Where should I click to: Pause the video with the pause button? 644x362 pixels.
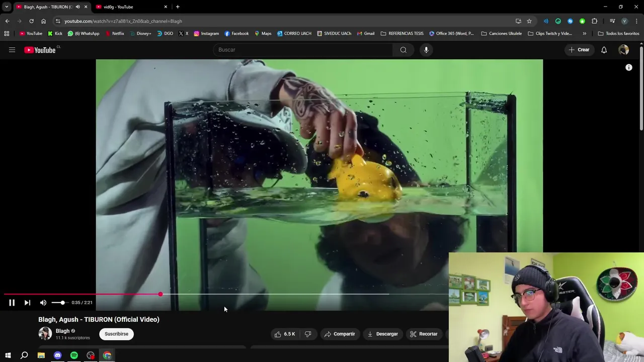[12, 303]
